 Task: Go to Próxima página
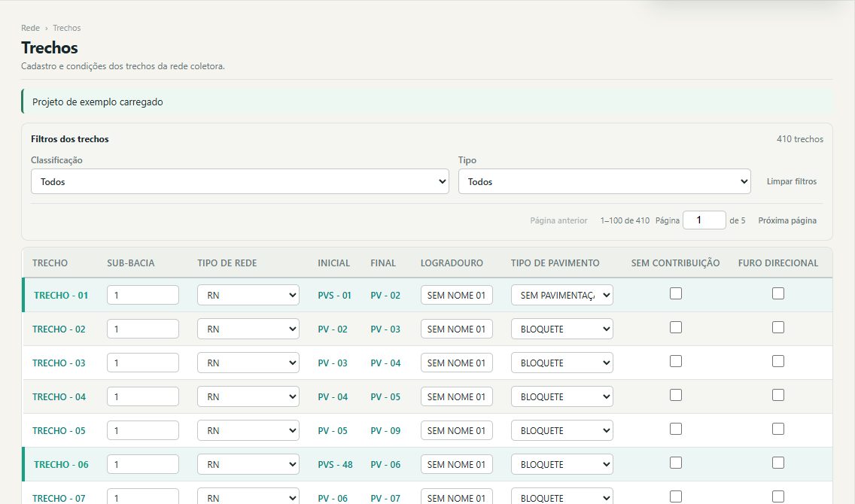(787, 220)
